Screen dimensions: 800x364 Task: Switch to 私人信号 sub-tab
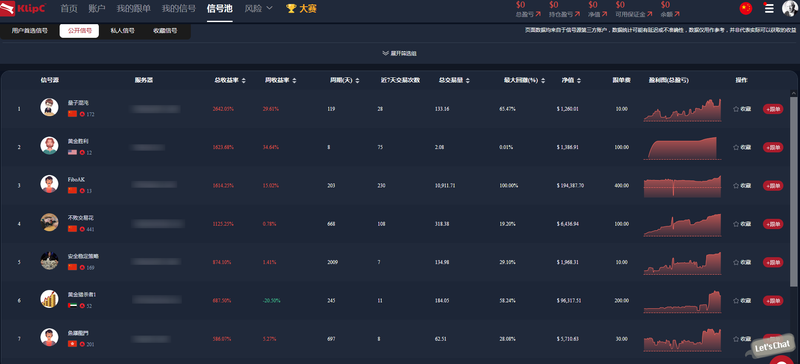pyautogui.click(x=122, y=31)
